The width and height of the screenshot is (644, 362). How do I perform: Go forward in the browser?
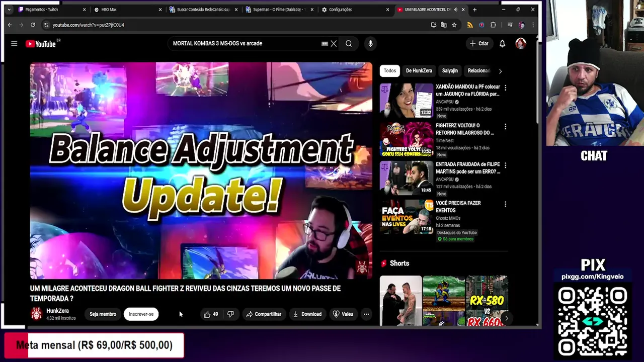click(x=21, y=25)
